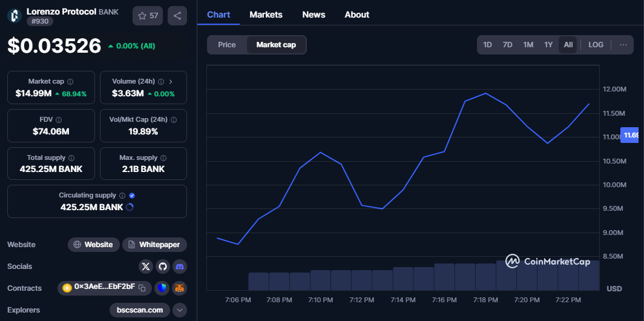Select the Market cap chart toggle
The width and height of the screenshot is (644, 321).
pos(276,45)
